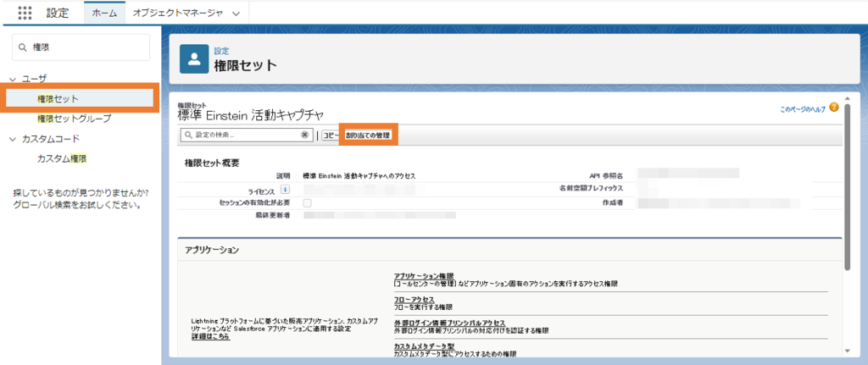Open the オブジェクトマネージャ tab dropdown arrow
Screen dimensions: 868x365
[236, 14]
